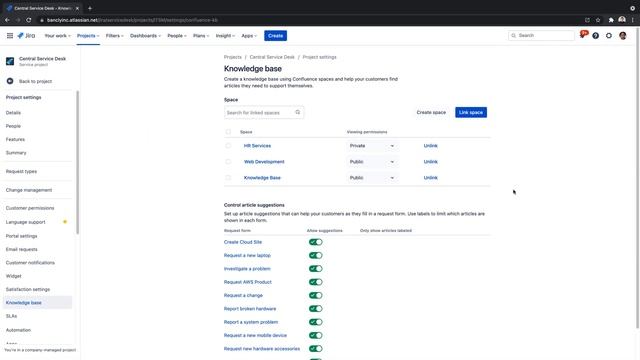The height and width of the screenshot is (360, 640).
Task: Click the browser back arrow
Action: point(7,20)
